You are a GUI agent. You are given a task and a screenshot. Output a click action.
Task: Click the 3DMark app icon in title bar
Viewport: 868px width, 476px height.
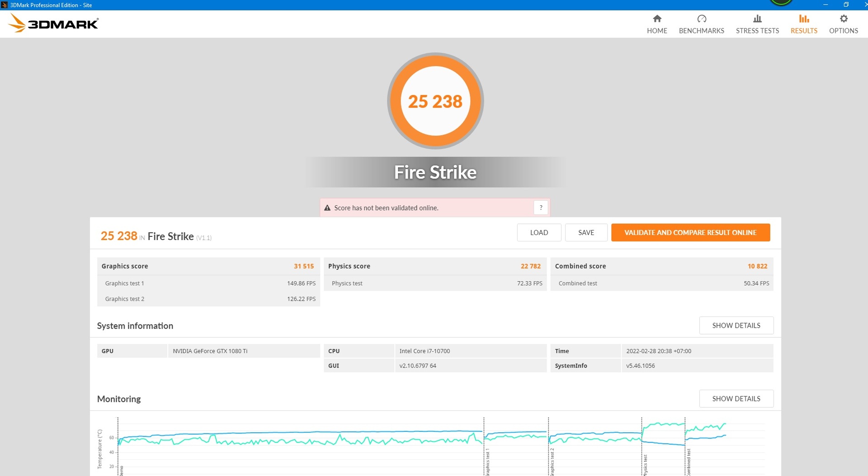coord(5,5)
